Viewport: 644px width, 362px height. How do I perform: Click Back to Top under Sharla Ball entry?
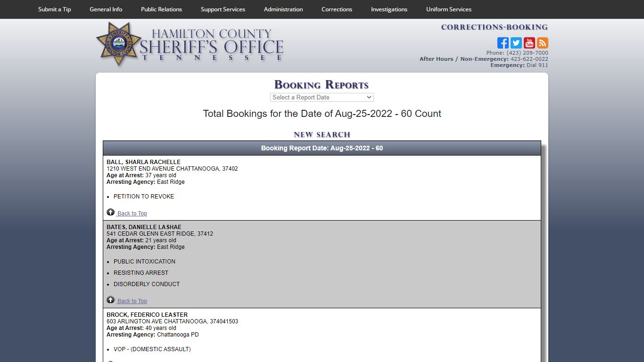pyautogui.click(x=132, y=214)
